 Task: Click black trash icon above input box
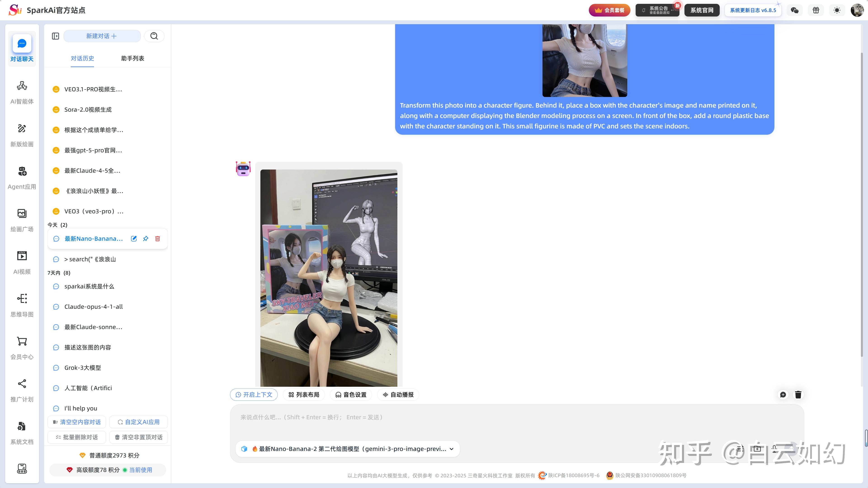click(x=798, y=395)
